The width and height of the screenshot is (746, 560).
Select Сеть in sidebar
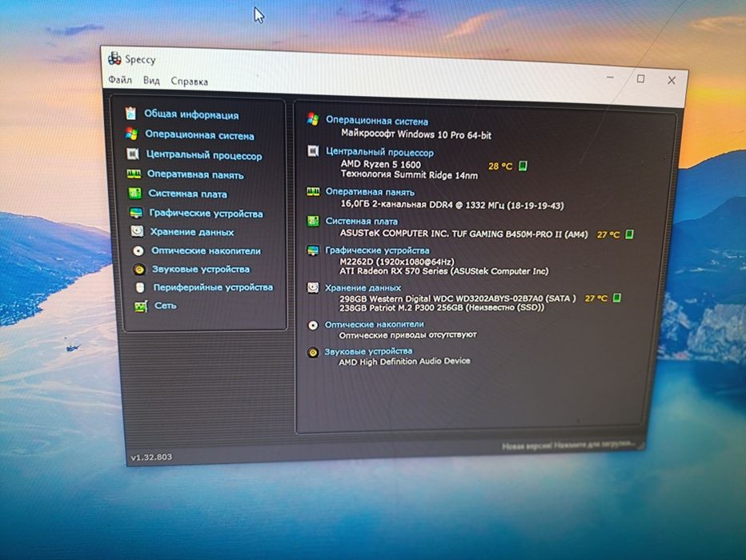165,305
